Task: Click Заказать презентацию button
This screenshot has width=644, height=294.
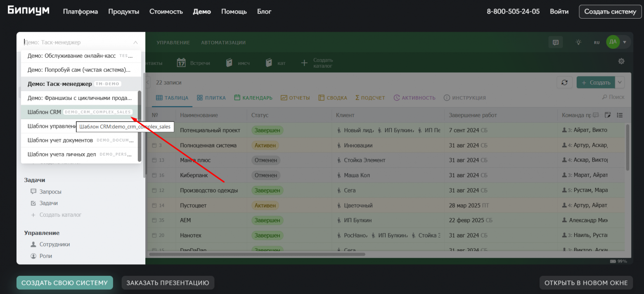Action: pos(168,283)
